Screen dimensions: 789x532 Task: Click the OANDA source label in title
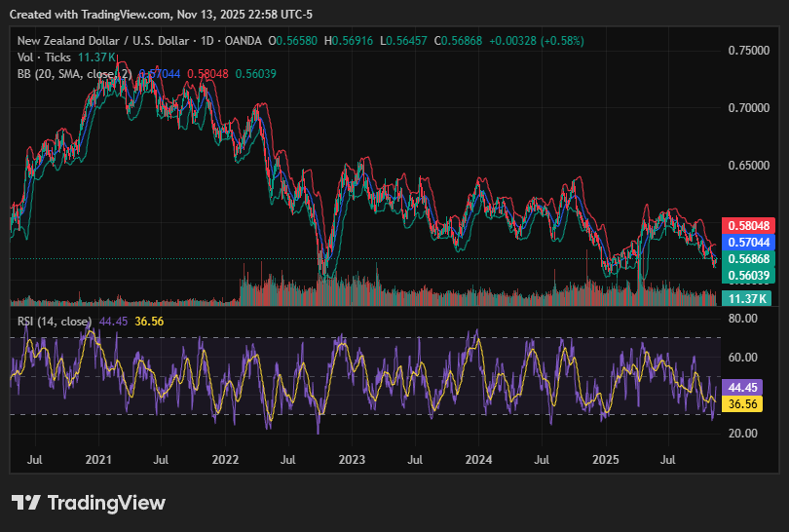click(241, 41)
